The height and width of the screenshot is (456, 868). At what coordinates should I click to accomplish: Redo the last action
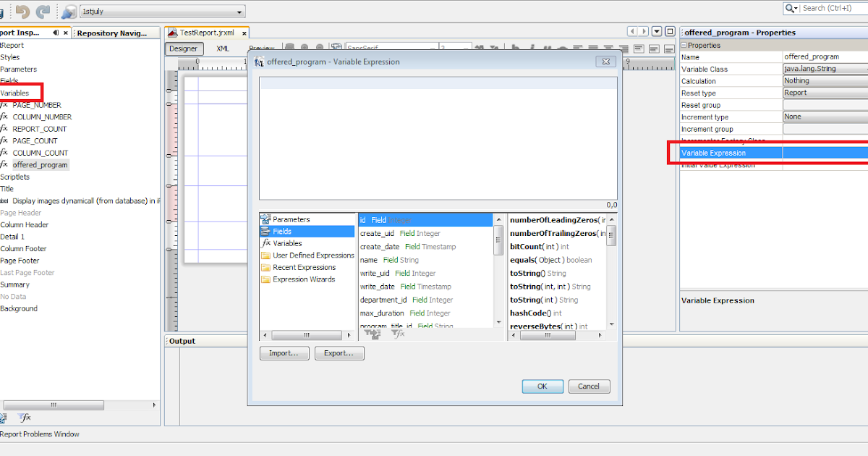[42, 9]
